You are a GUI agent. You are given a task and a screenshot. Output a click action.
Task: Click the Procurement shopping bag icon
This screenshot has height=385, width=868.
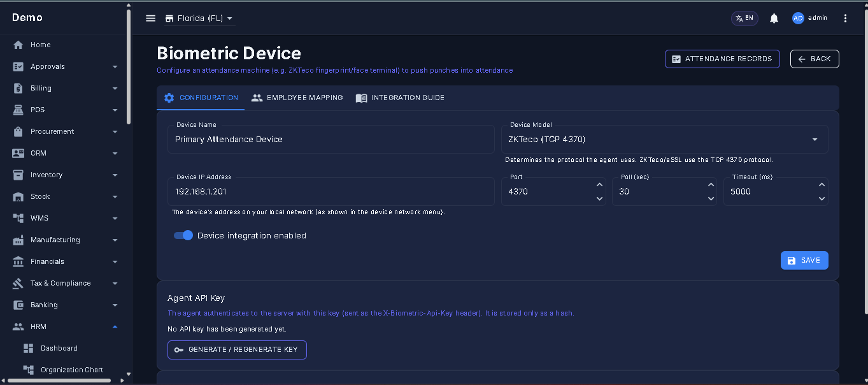point(18,131)
